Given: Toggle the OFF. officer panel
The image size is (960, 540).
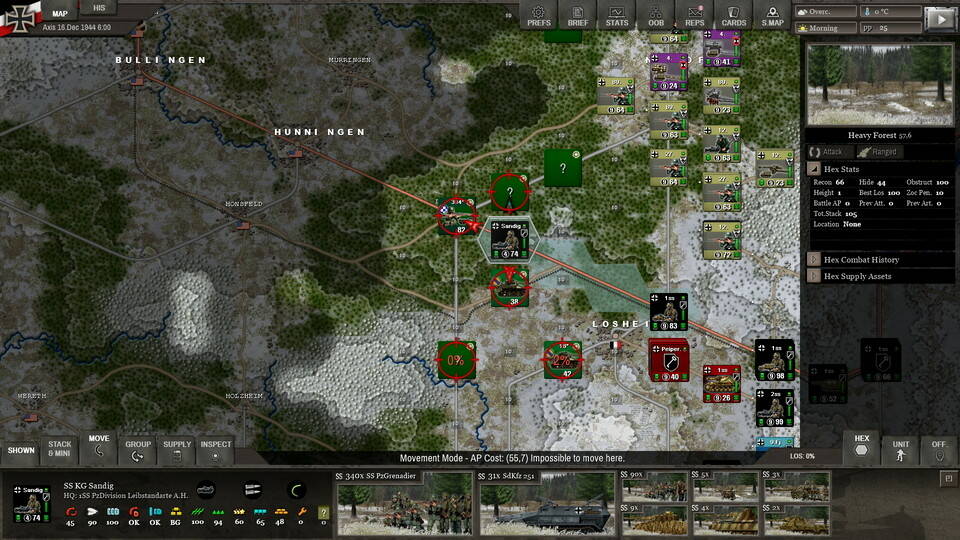Looking at the screenshot, I should pyautogui.click(x=939, y=449).
